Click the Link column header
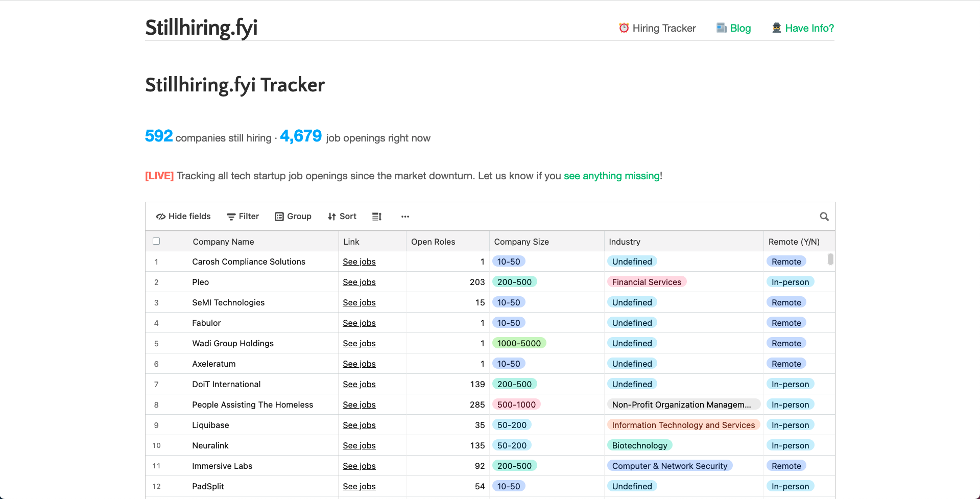Viewport: 980px width, 499px height. [x=372, y=242]
